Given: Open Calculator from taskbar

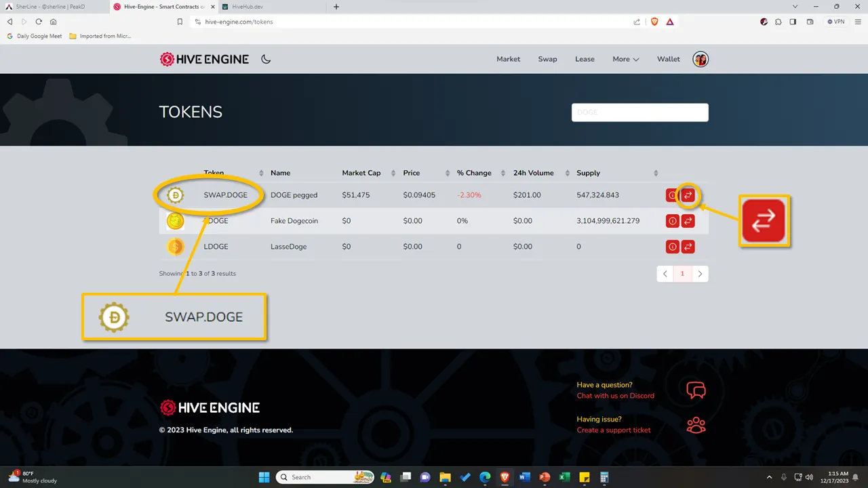Looking at the screenshot, I should point(604,477).
